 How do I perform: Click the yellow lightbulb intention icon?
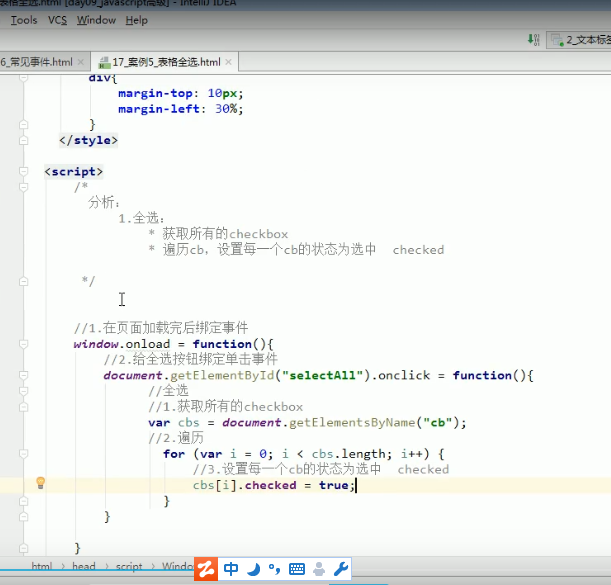(41, 482)
